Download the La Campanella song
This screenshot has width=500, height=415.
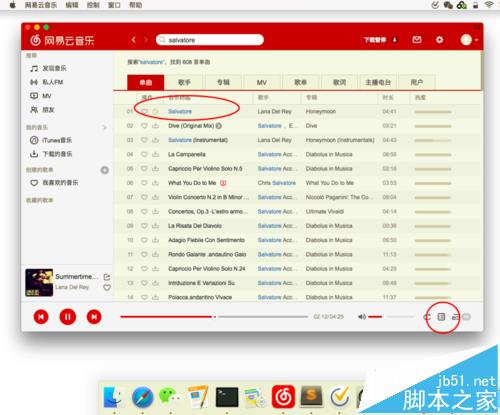(x=155, y=154)
